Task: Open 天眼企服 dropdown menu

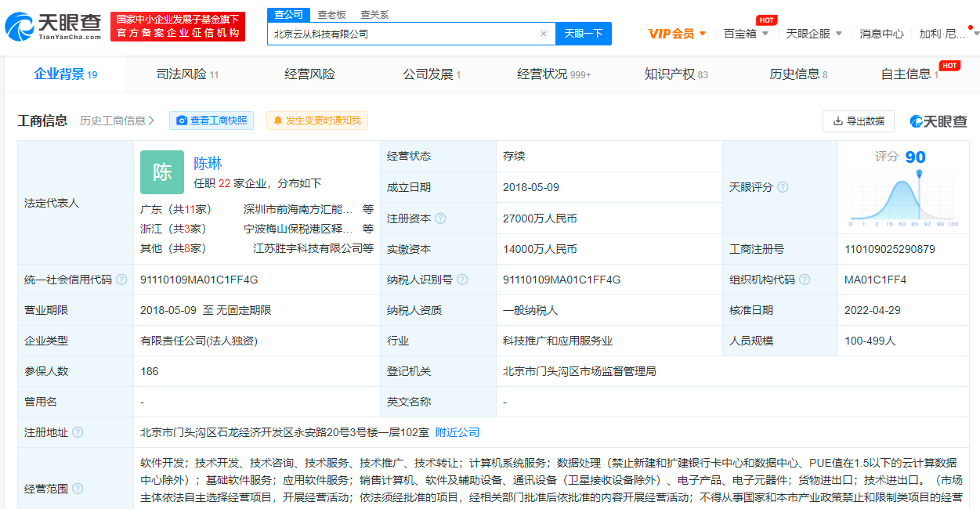Action: pos(814,34)
